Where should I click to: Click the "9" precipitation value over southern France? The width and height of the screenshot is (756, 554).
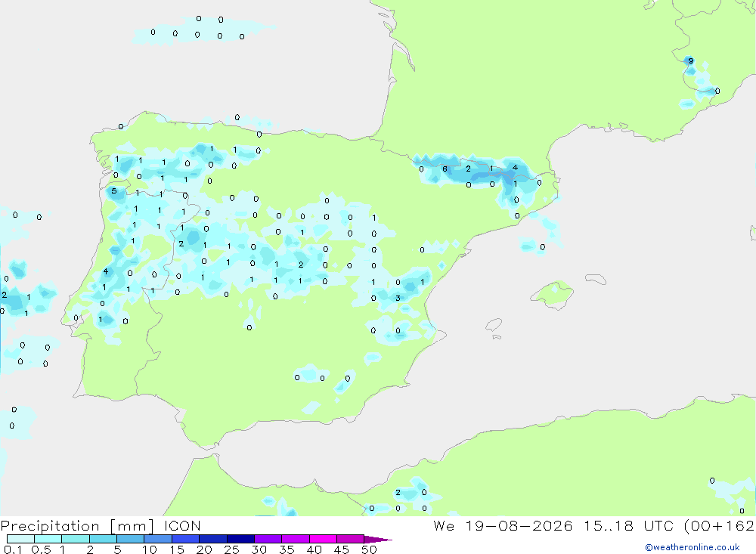coord(691,60)
